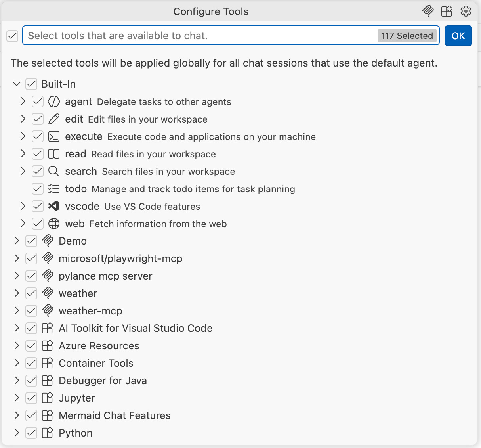Toggle the select-all checkbox beside search field

12,36
